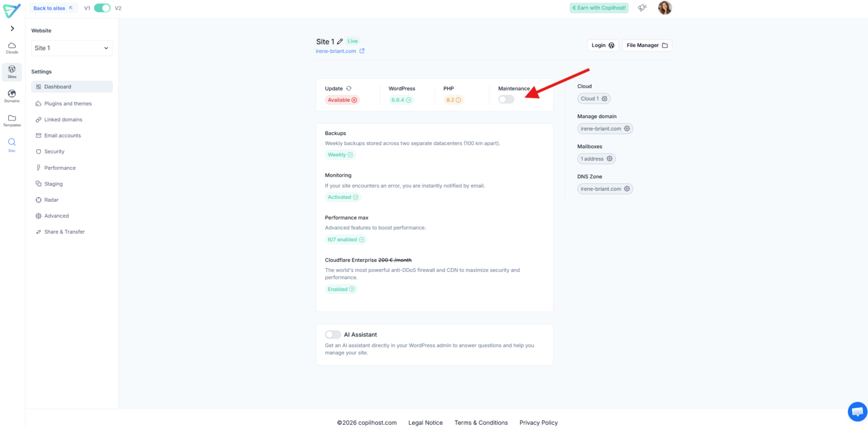The image size is (868, 427).
Task: Click the Available update badge
Action: point(342,100)
